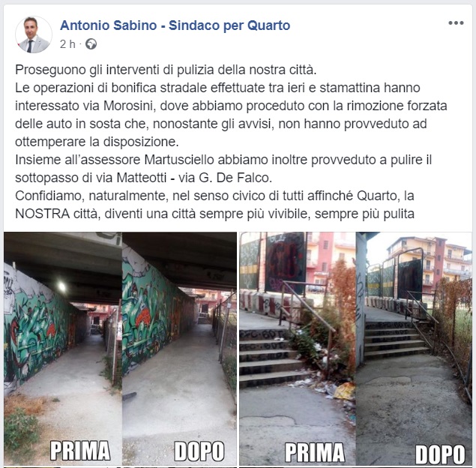
Task: Open Antonio Sabino's profile picture
Action: 34,34
